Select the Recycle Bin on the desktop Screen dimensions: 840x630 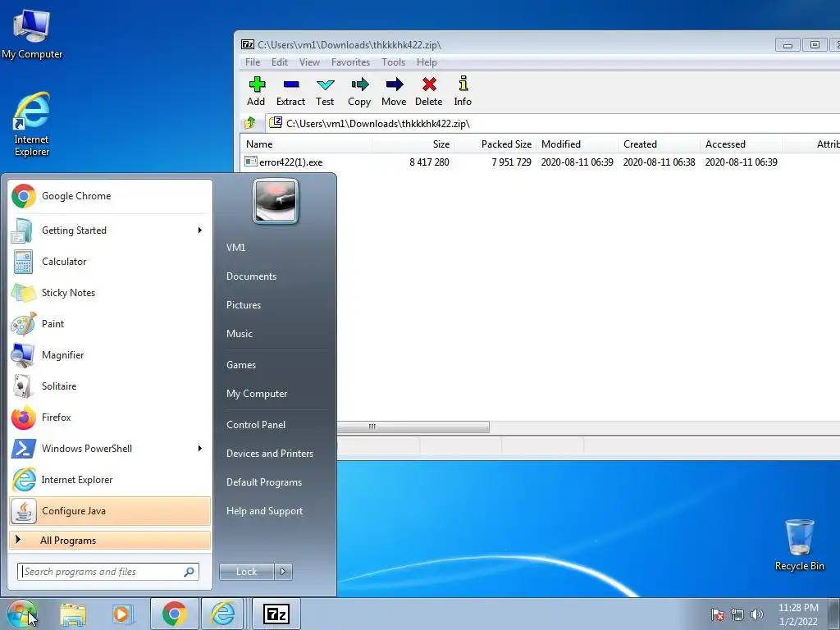pyautogui.click(x=799, y=545)
